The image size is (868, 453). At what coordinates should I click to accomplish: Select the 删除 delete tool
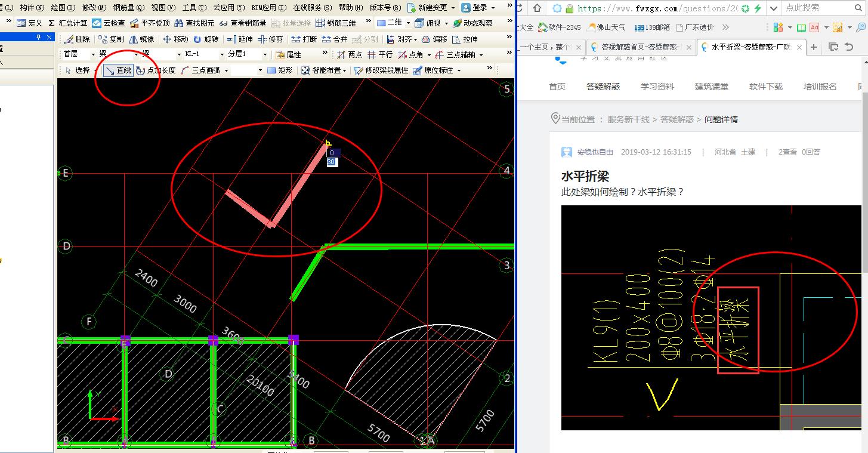click(77, 39)
